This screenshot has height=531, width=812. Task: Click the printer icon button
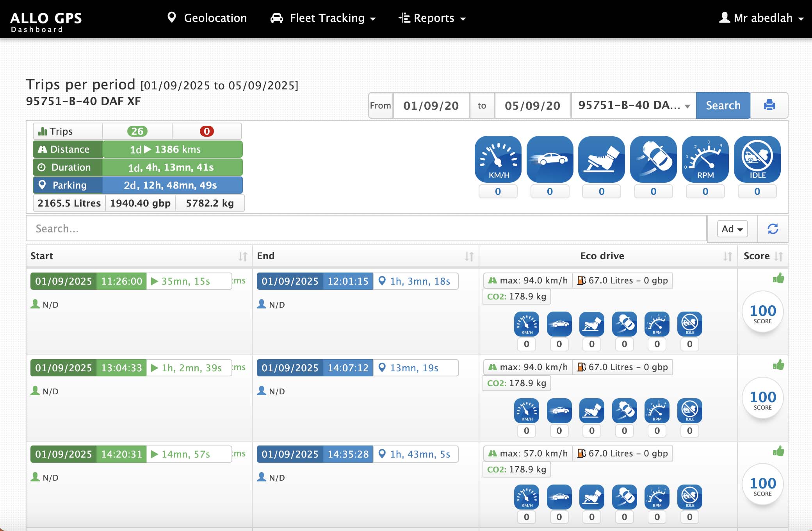tap(769, 105)
